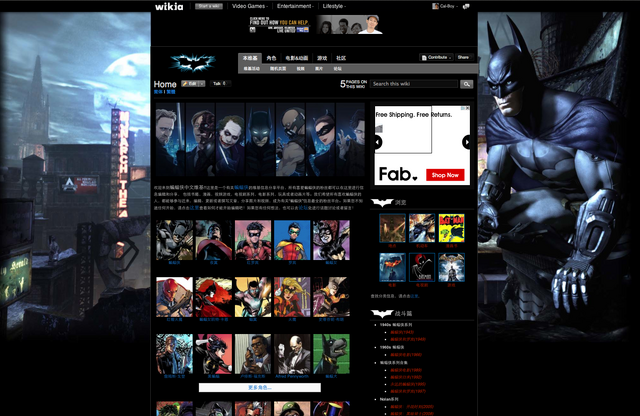Open the red link ending (1989)
The height and width of the screenshot is (416, 640).
[x=406, y=370]
